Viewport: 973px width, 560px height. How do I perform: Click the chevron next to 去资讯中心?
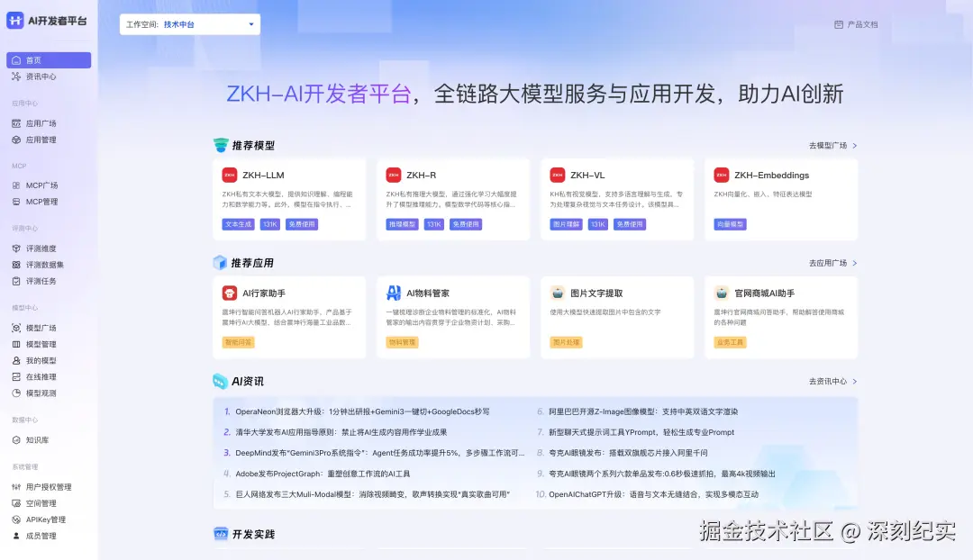[854, 381]
